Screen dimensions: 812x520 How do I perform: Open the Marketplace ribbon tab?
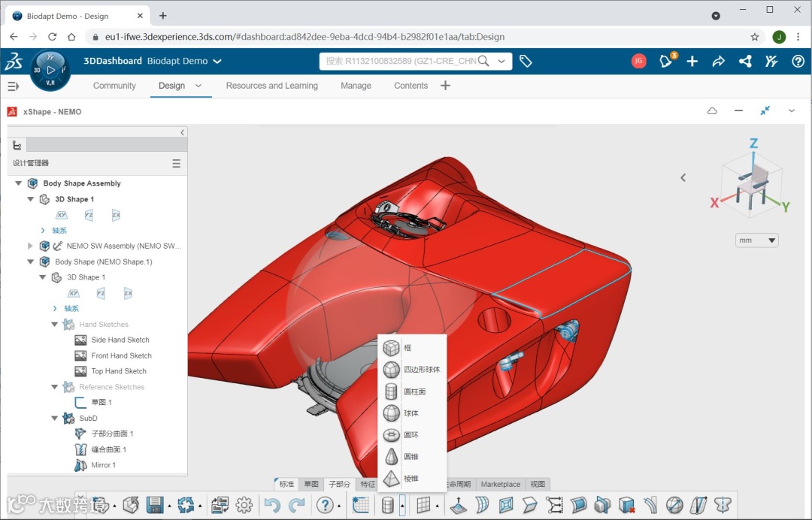[x=500, y=484]
